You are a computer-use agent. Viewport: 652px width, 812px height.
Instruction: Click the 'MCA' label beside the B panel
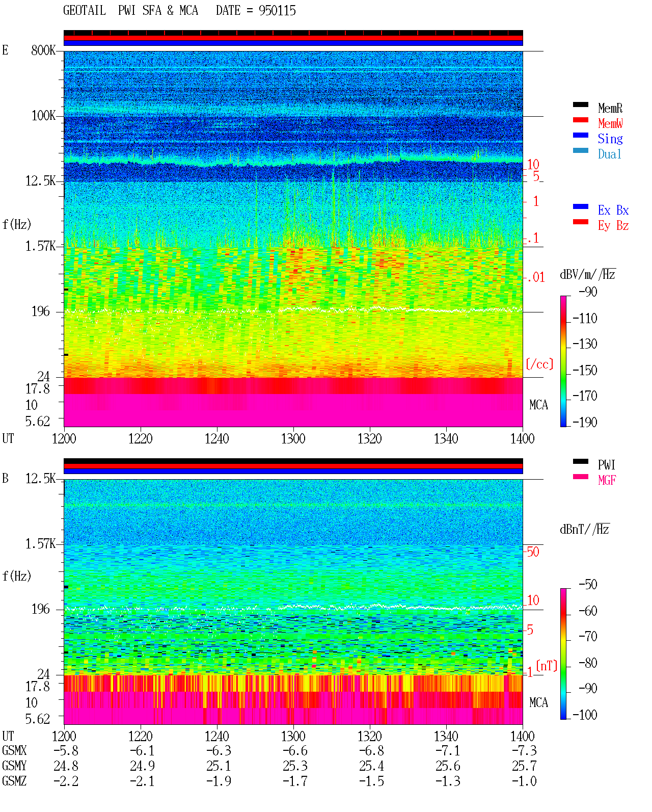click(538, 703)
